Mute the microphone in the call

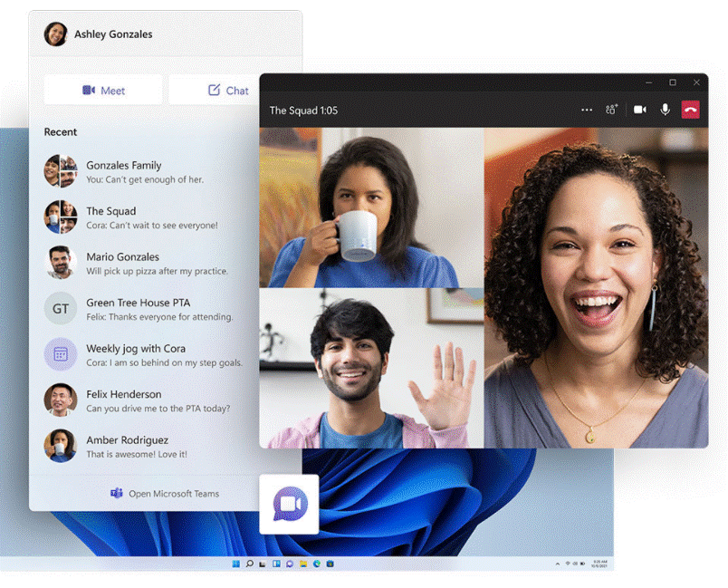click(665, 110)
